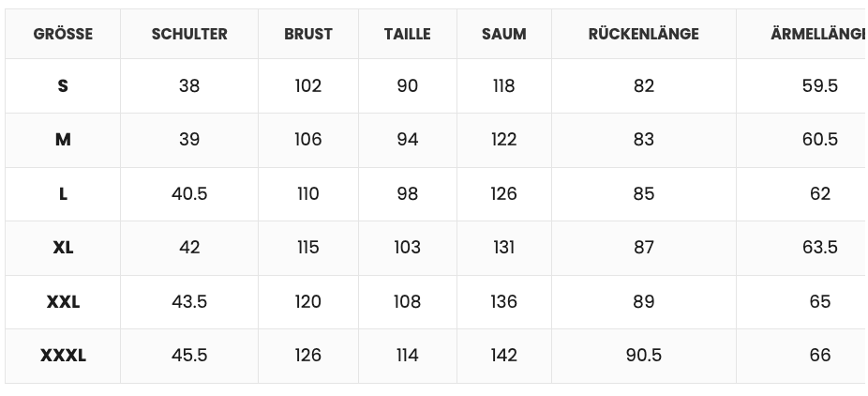This screenshot has height=396, width=868.
Task: Click the bust value 102 for size S
Action: tap(308, 85)
